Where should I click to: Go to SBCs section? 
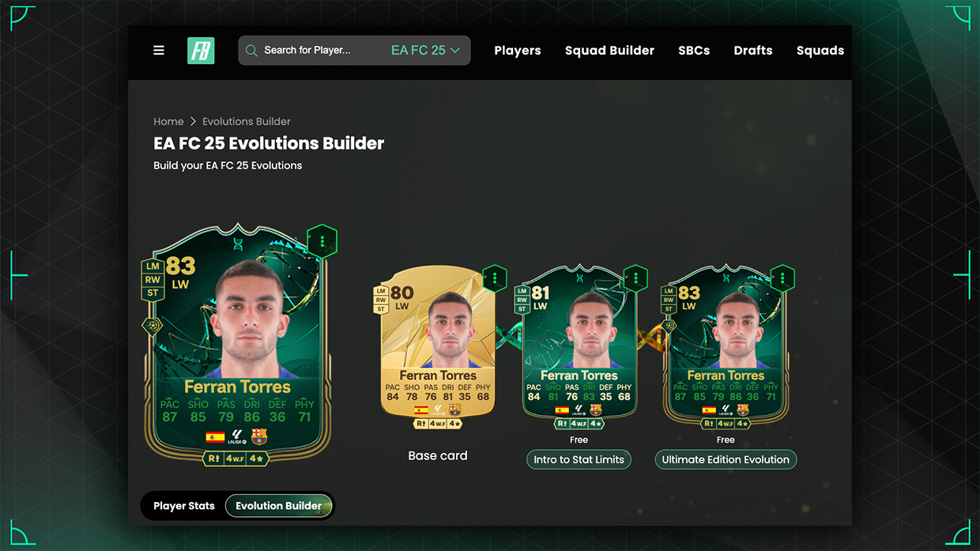[694, 51]
